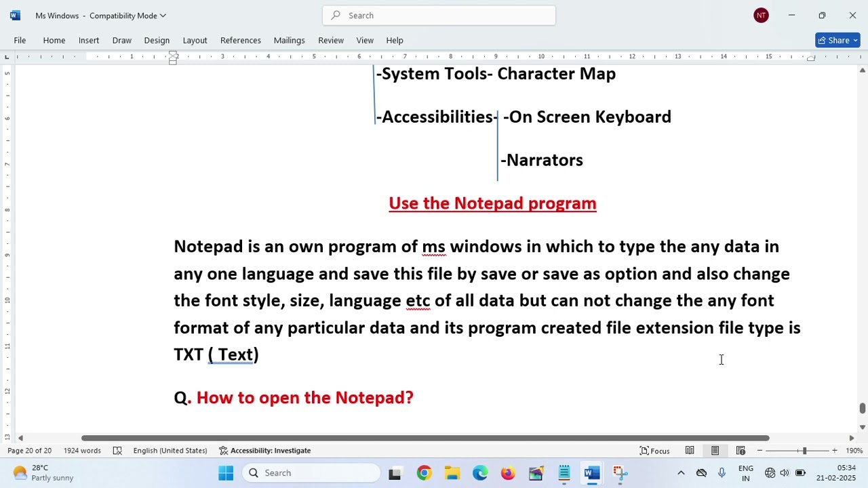Viewport: 868px width, 488px height.
Task: Click the Share button
Action: 837,40
